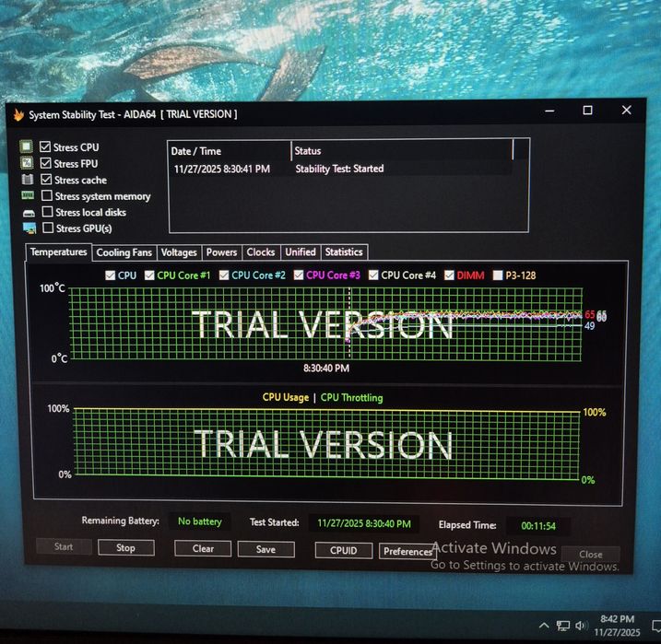The width and height of the screenshot is (661, 644).
Task: Click the dashed start marker on temperature graph
Action: tap(349, 324)
